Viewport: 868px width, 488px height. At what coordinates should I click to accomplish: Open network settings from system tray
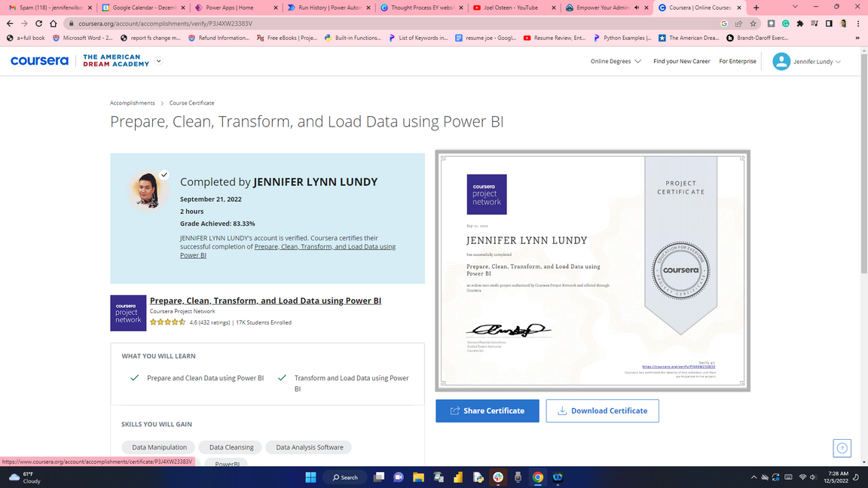click(802, 477)
